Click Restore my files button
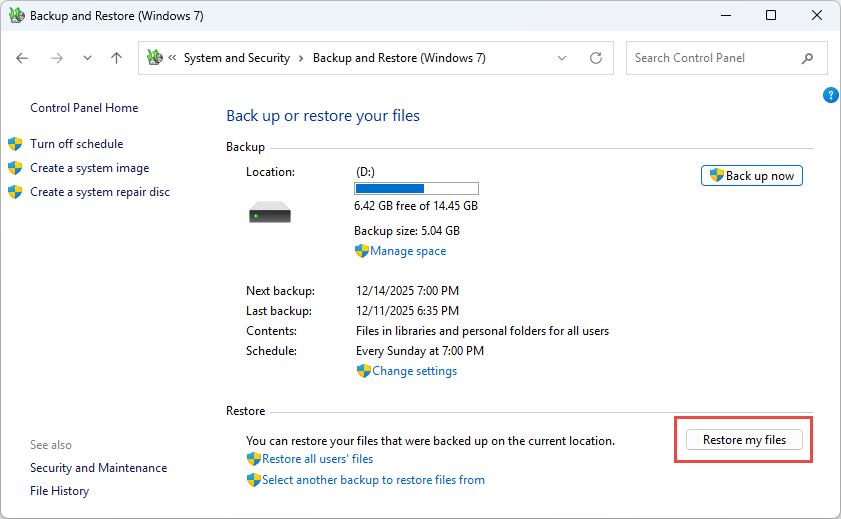841x519 pixels. [744, 440]
